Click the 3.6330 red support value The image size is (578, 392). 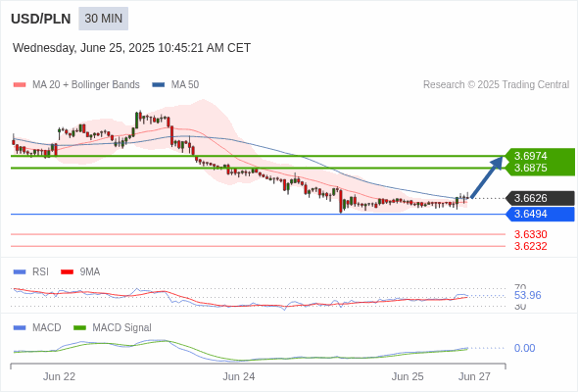point(531,234)
